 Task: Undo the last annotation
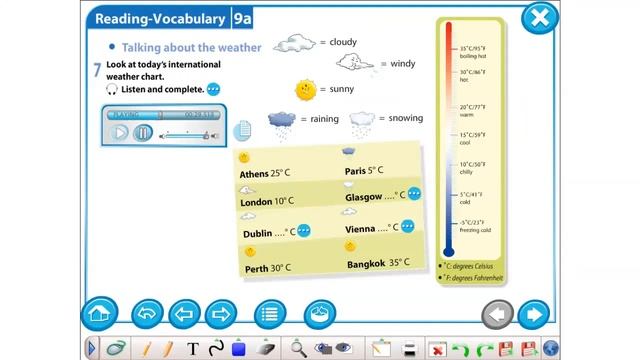click(461, 349)
